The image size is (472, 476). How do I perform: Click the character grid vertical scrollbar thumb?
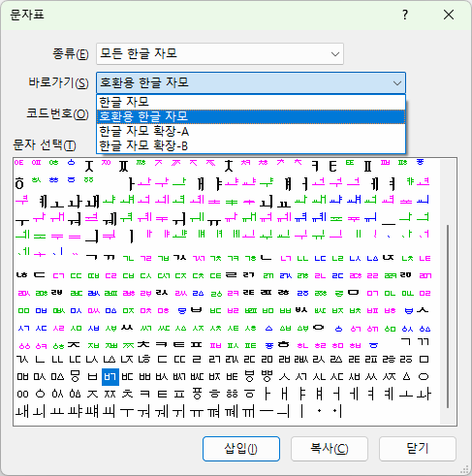(x=448, y=317)
